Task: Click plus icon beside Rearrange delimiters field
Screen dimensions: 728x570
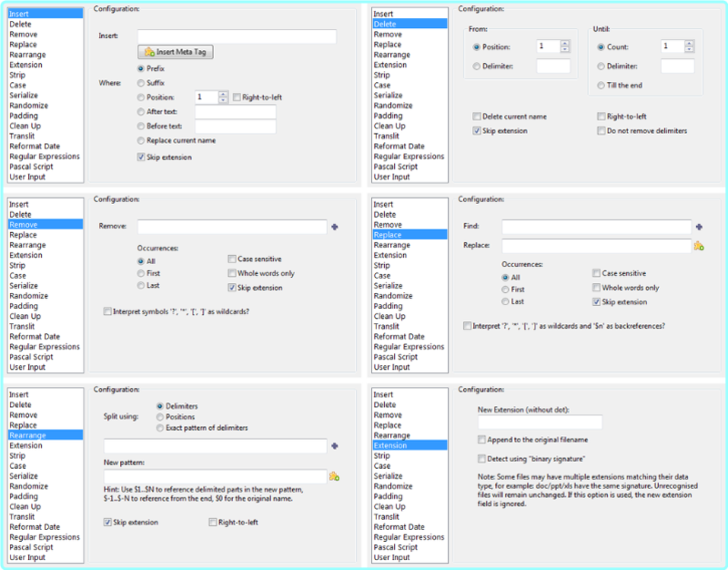Action: pyautogui.click(x=335, y=446)
